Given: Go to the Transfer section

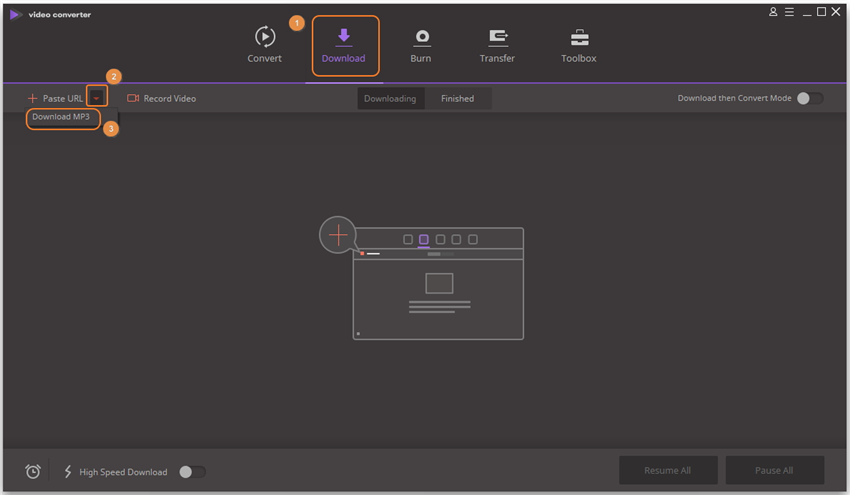Looking at the screenshot, I should pyautogui.click(x=497, y=46).
